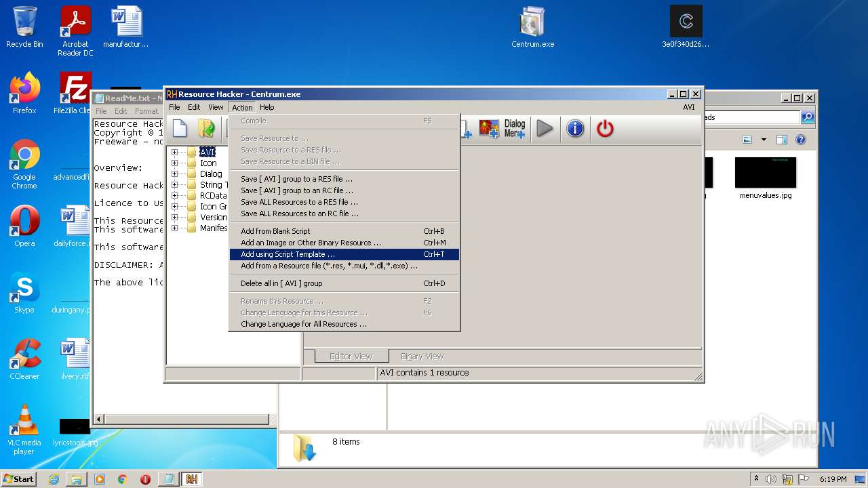Select the manufactur Word document icon

(126, 27)
